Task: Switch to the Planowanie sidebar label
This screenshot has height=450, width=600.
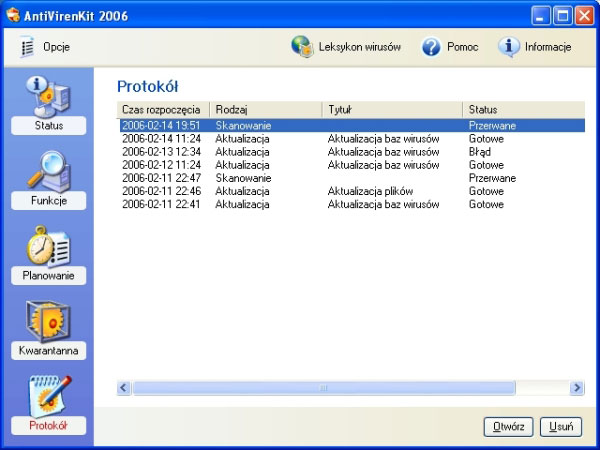Action: click(x=49, y=276)
